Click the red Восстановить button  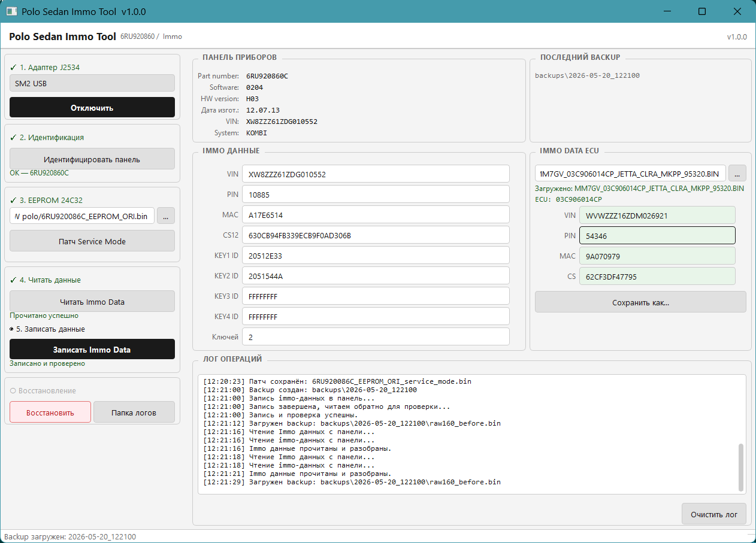click(x=50, y=412)
